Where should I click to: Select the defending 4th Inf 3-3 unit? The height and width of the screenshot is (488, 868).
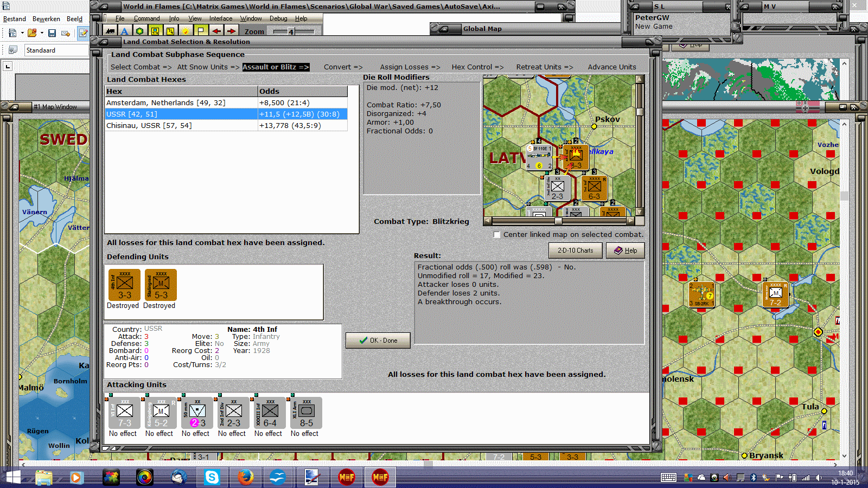coord(125,285)
